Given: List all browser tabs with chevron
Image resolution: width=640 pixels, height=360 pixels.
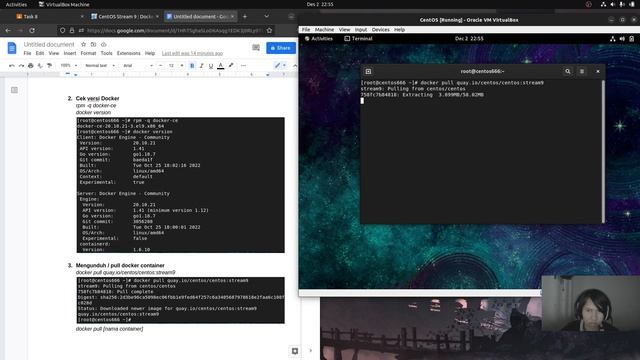Looking at the screenshot, I should pyautogui.click(x=267, y=16).
